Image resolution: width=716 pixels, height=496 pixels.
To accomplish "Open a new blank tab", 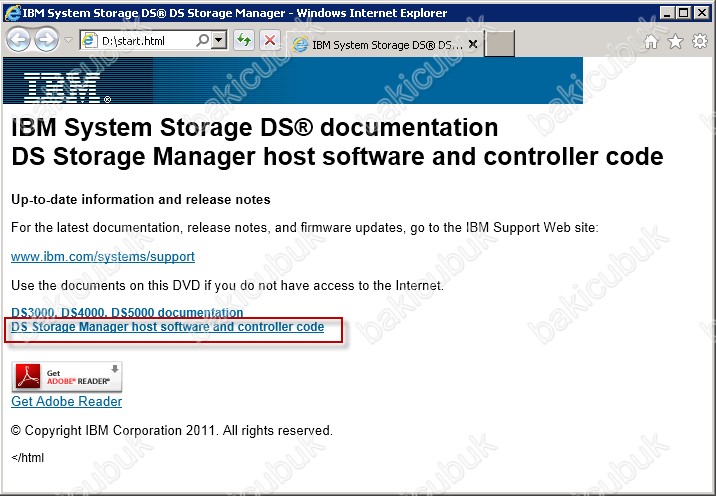I will [499, 43].
